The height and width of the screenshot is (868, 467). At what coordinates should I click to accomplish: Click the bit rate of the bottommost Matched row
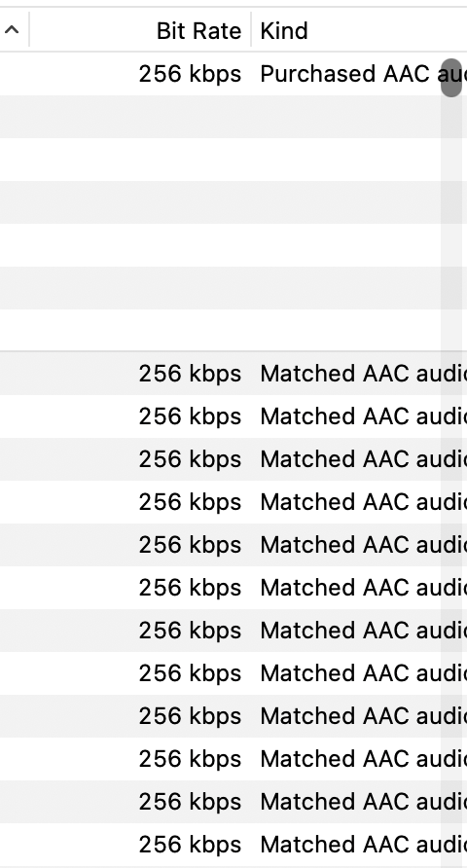pyautogui.click(x=190, y=845)
